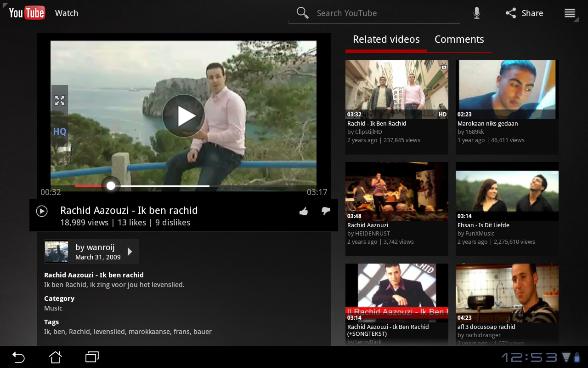Image resolution: width=588 pixels, height=368 pixels.
Task: Activate voice search microphone icon
Action: tap(477, 13)
